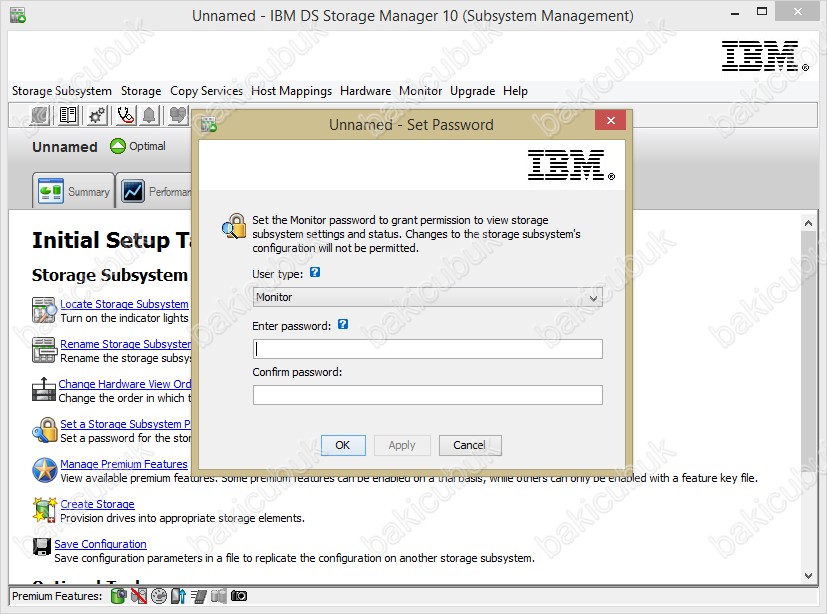The height and width of the screenshot is (614, 827).
Task: Open the Storage menu
Action: (x=141, y=91)
